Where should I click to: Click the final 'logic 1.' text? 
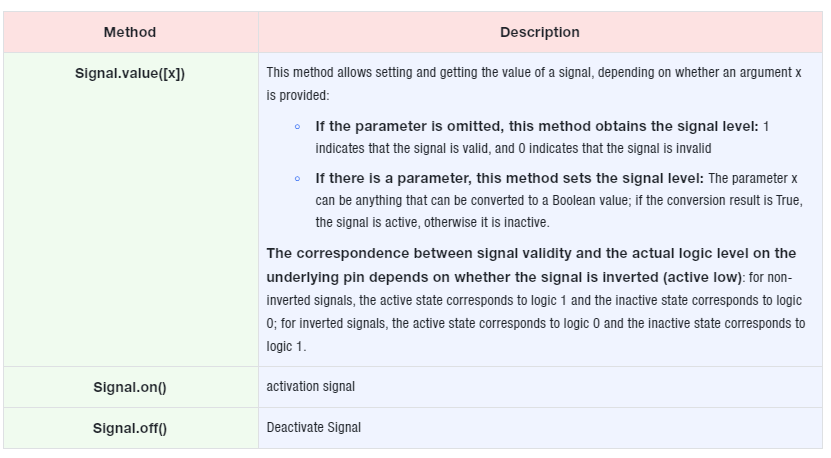click(286, 346)
